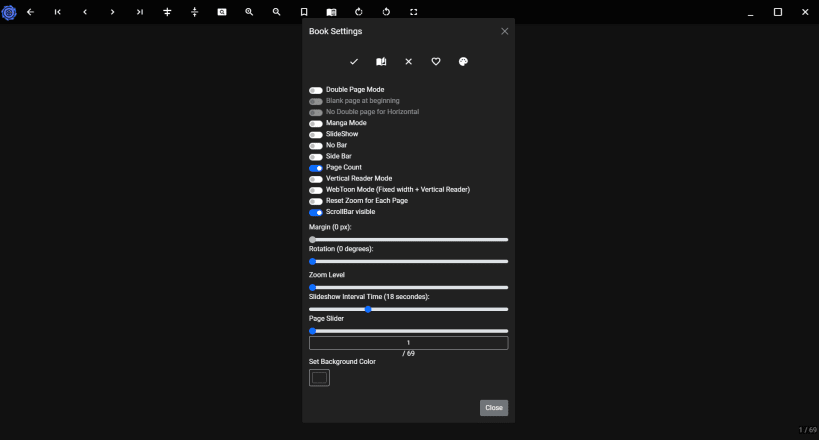The image size is (819, 440).
Task: Click the 'Book Settings' dialog title
Action: (335, 31)
